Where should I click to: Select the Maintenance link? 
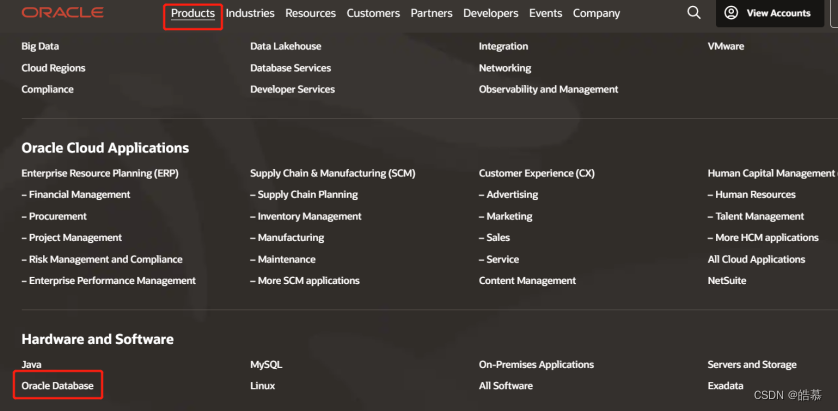point(283,259)
